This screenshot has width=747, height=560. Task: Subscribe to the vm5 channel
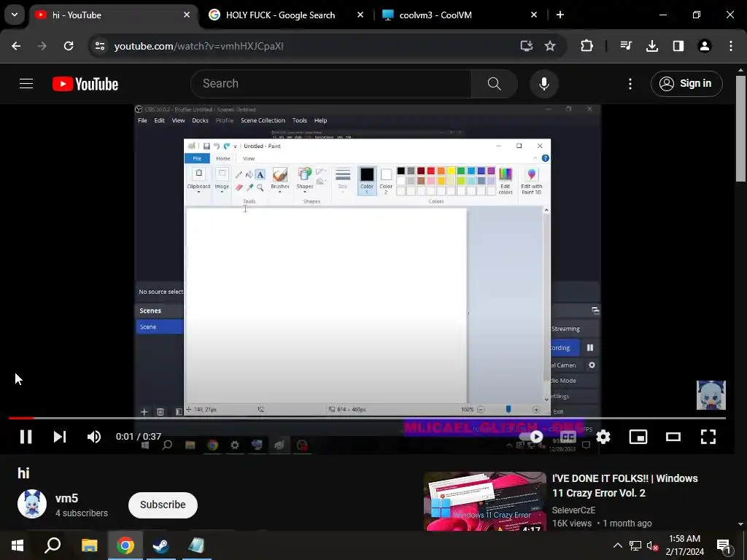pos(163,505)
